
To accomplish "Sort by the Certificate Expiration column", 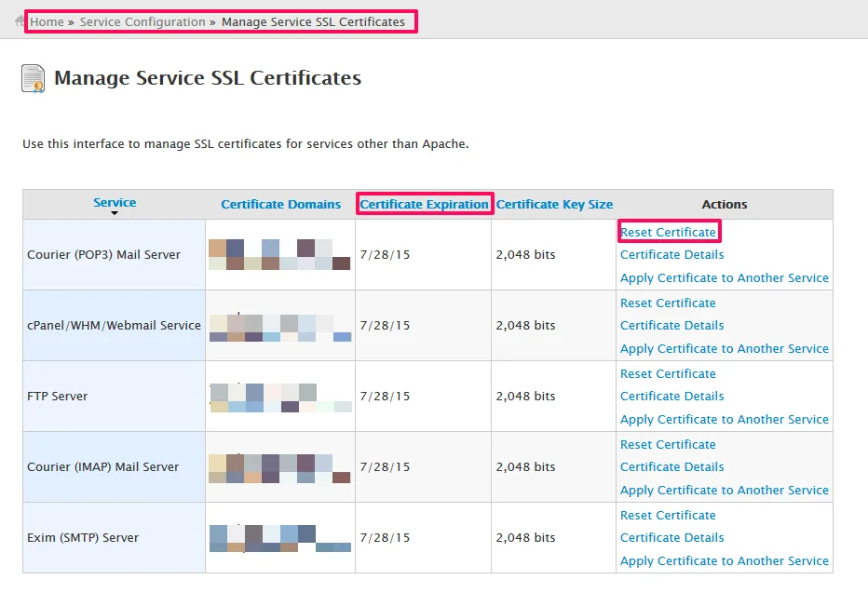I will (424, 204).
